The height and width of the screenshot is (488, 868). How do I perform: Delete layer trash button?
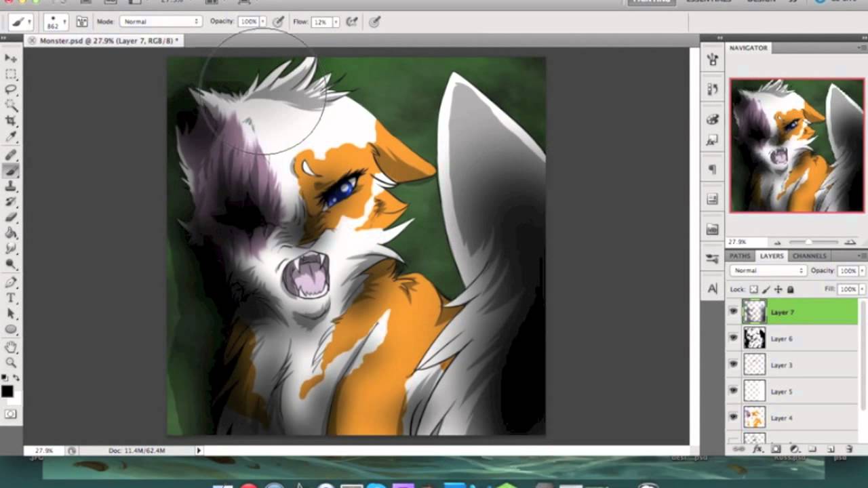tap(849, 449)
